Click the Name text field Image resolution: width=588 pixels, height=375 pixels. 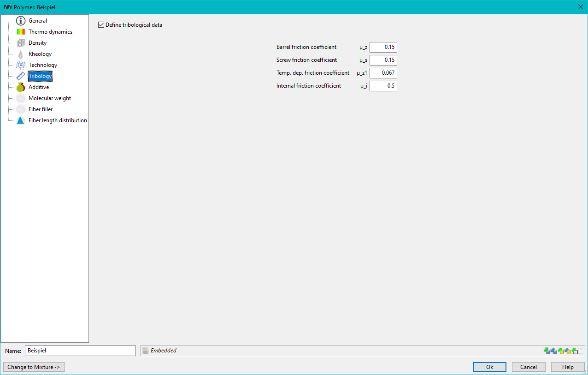click(80, 351)
